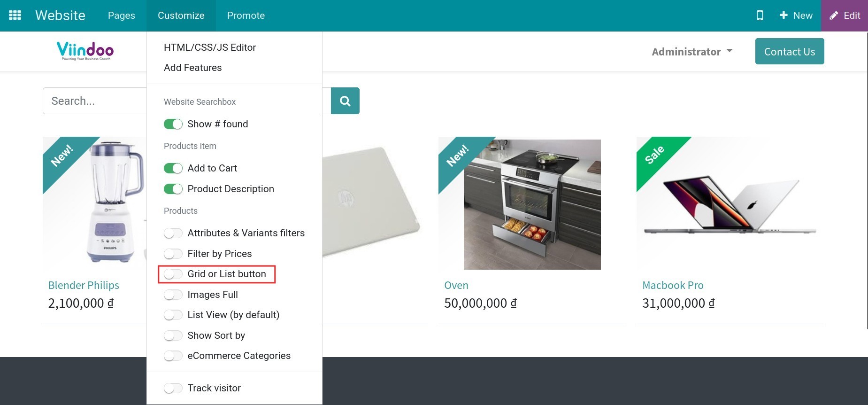This screenshot has height=405, width=868.
Task: Collapse the Customize dropdown menu
Action: [x=181, y=16]
